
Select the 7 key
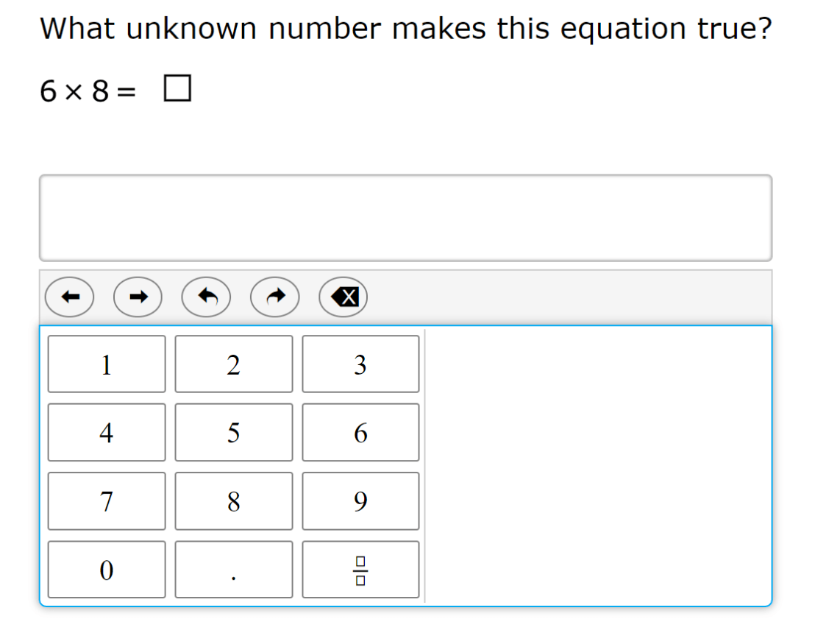point(107,501)
